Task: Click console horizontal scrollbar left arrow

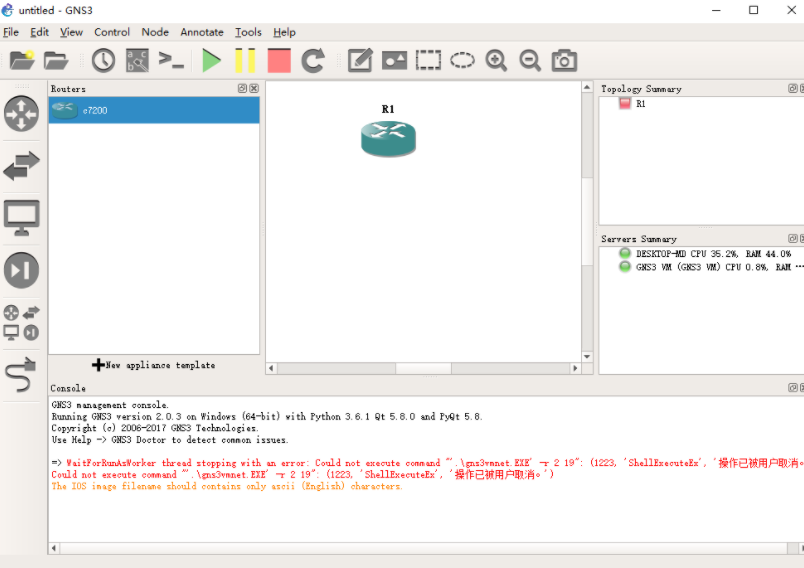Action: [x=54, y=548]
